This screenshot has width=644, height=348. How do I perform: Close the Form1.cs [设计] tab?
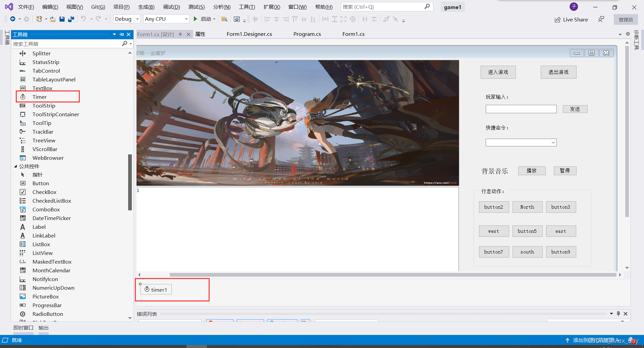pyautogui.click(x=189, y=34)
